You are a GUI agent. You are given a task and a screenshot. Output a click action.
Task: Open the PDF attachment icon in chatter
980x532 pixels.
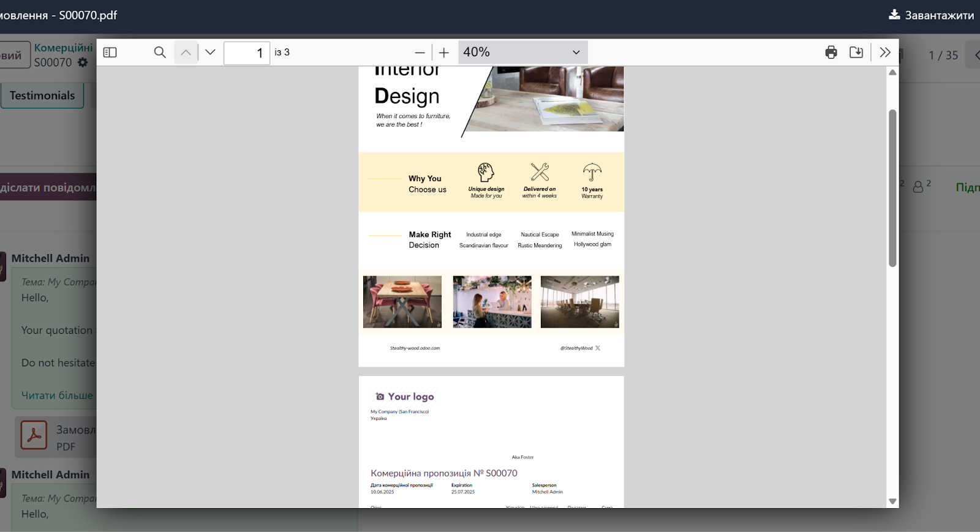pyautogui.click(x=34, y=435)
